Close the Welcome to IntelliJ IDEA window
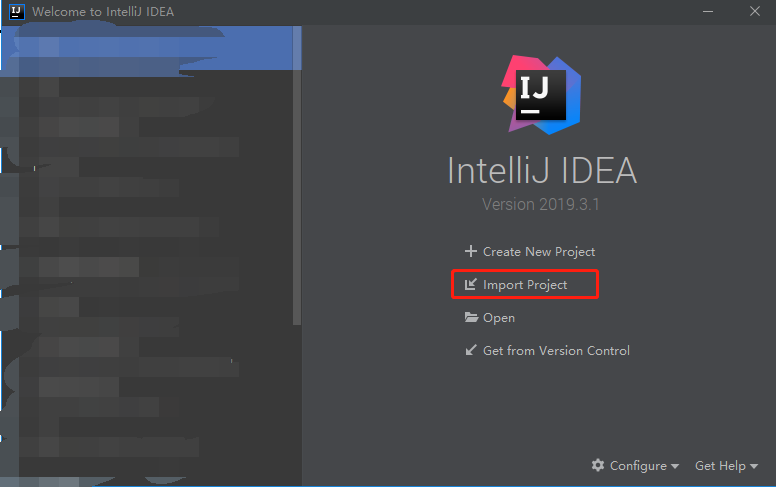 (755, 12)
